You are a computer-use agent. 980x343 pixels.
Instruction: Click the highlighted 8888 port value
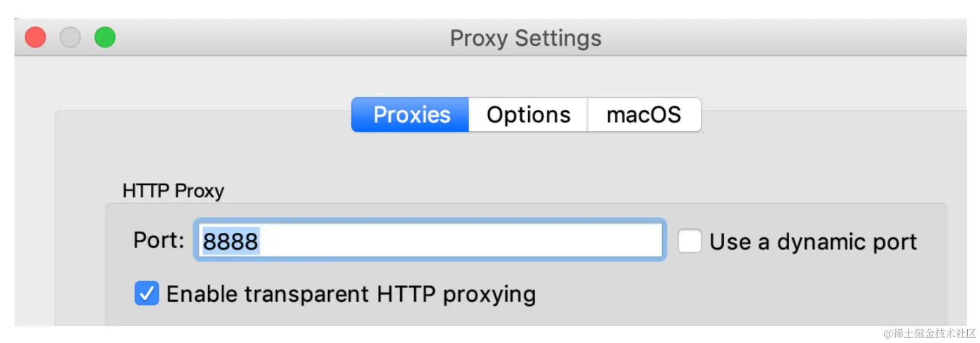230,241
